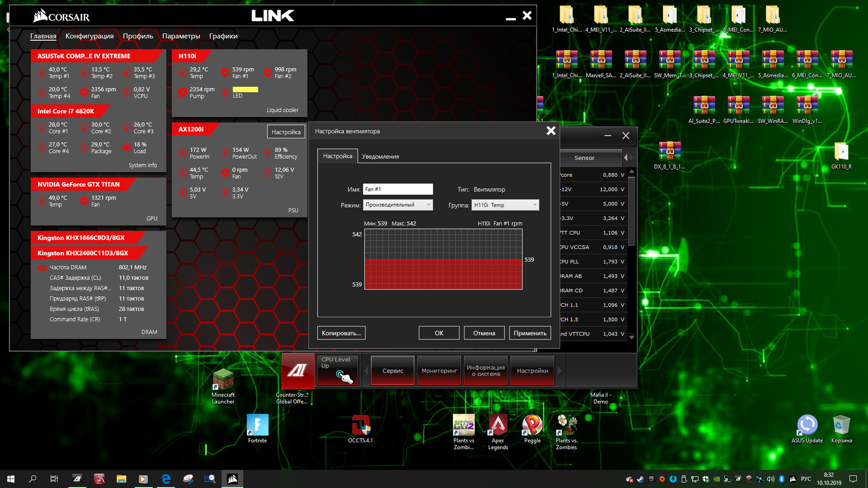Click the РУС language indicator in the taskbar
Viewport: 868px width, 488px height.
pyautogui.click(x=806, y=479)
